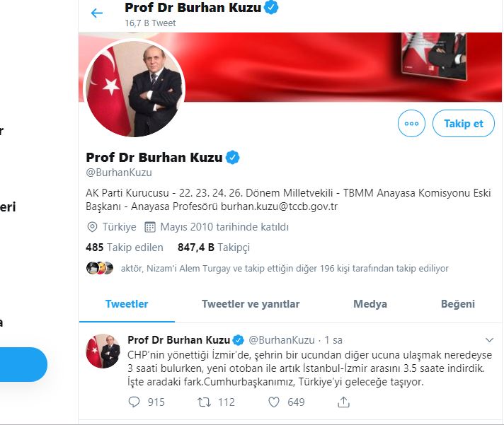Viewport: 504px width, 425px height.
Task: Open the large profile photo
Action: 134,88
